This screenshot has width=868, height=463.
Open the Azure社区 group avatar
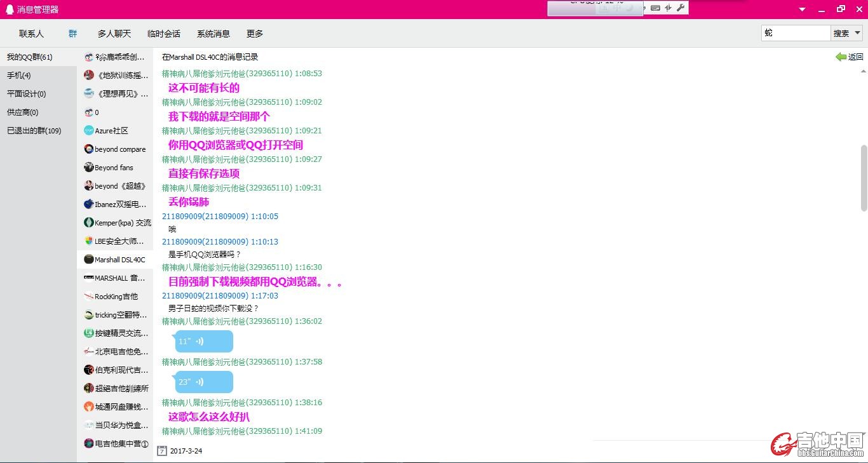[89, 131]
